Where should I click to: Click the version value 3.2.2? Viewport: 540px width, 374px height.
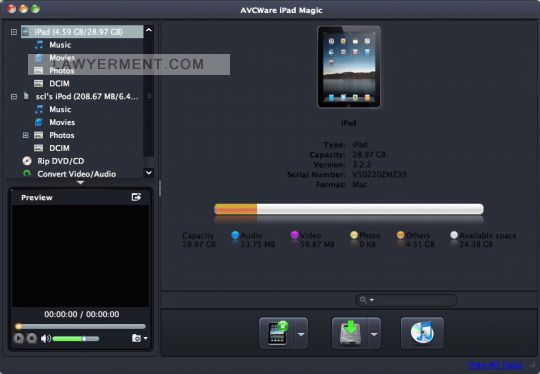362,164
